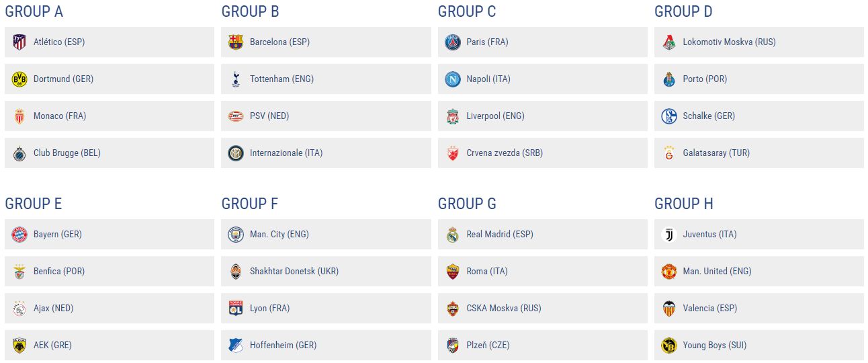This screenshot has height=363, width=868.
Task: Click the Atlético Madrid club crest
Action: click(19, 42)
